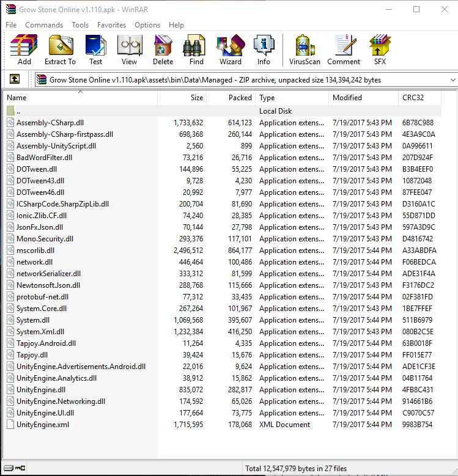This screenshot has height=476, width=458.
Task: Click the mscorlib.dll file icon
Action: [x=10, y=250]
